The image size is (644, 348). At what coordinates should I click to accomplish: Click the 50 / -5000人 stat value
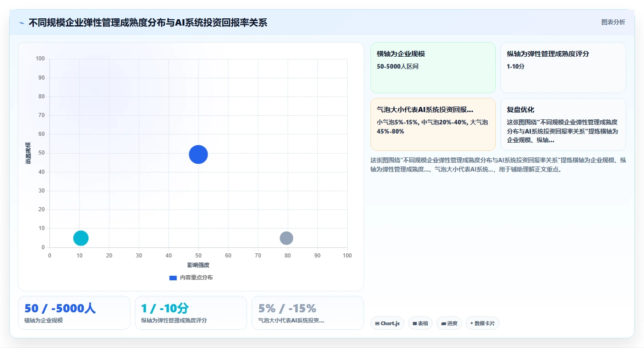pos(60,308)
